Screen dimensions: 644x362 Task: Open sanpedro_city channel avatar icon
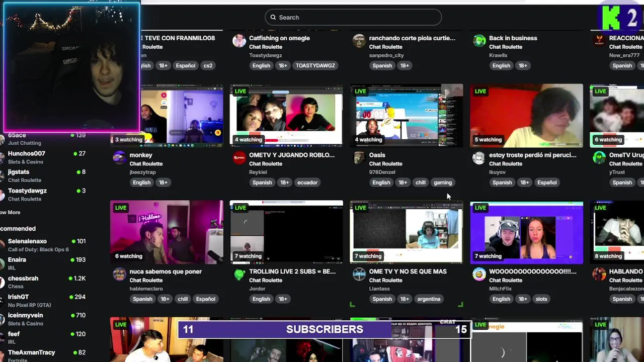pos(359,41)
